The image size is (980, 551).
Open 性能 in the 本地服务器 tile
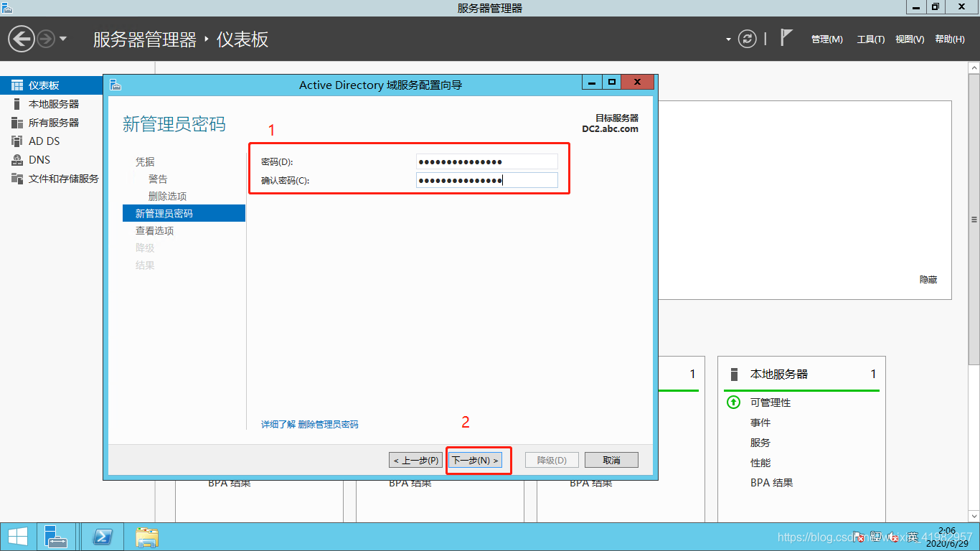tap(760, 463)
